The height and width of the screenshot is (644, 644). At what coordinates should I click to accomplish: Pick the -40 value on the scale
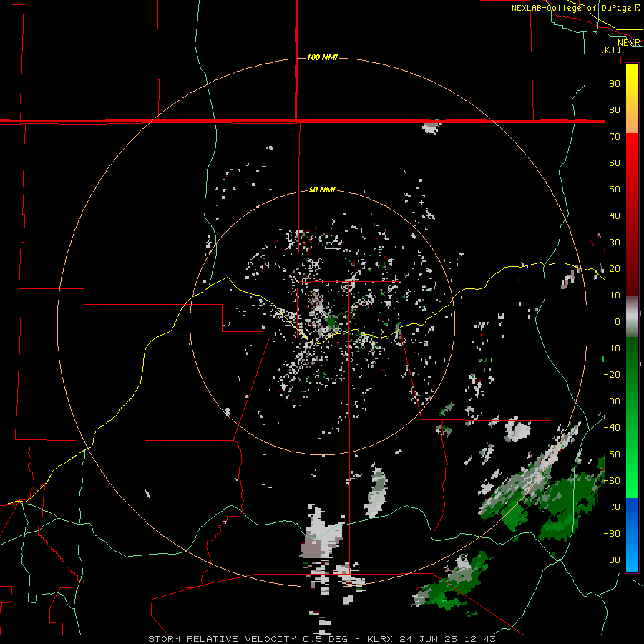click(612, 428)
